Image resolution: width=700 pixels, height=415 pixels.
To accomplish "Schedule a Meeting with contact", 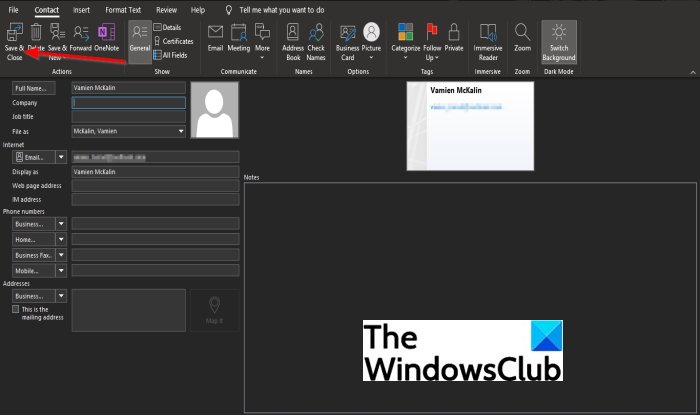I will pos(238,37).
